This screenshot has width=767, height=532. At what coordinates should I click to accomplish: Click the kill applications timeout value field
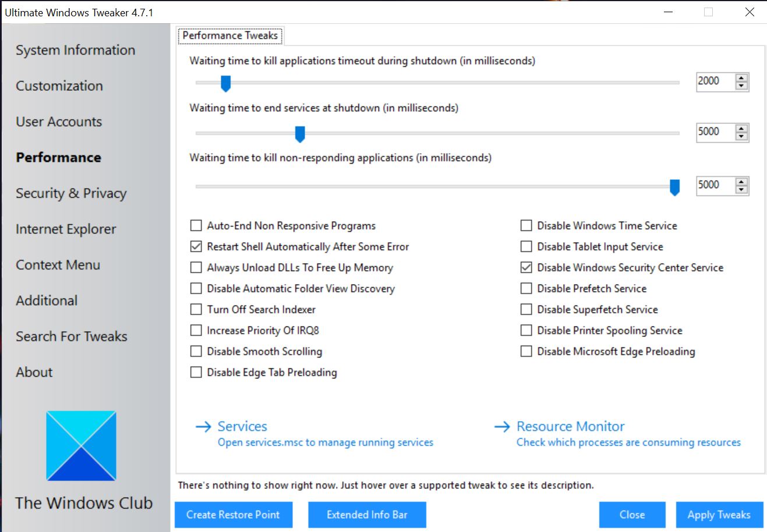[716, 81]
